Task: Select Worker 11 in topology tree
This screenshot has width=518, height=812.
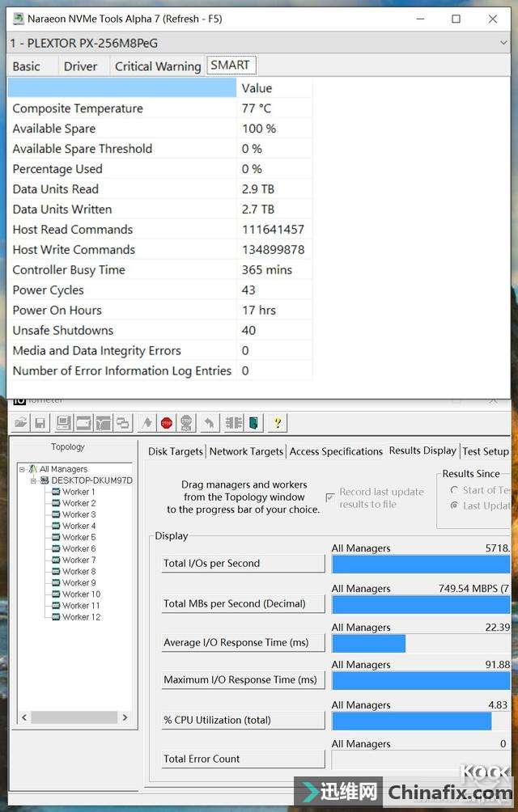Action: coord(81,606)
